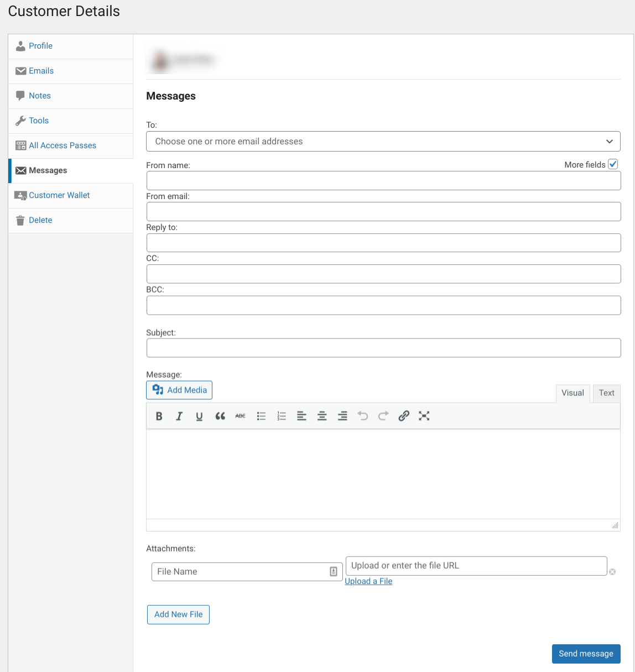Click the Upload a File link

point(368,581)
